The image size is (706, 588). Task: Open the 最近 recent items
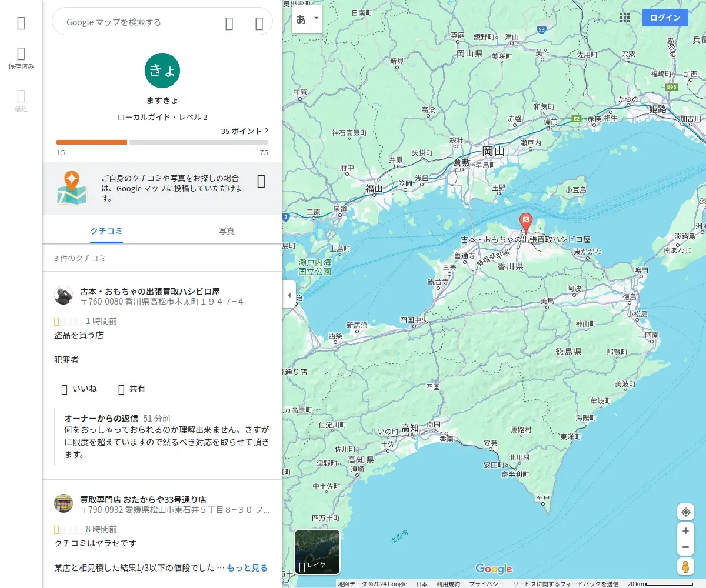coord(21,101)
